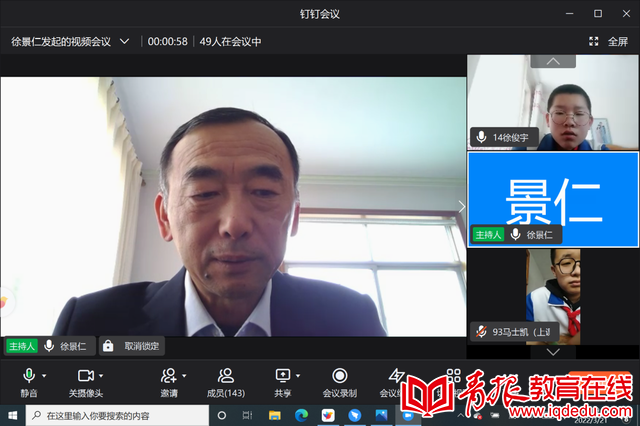Screen dimensions: 640x426
Task: Show next participant thumbnails with down chevron
Action: 553,352
